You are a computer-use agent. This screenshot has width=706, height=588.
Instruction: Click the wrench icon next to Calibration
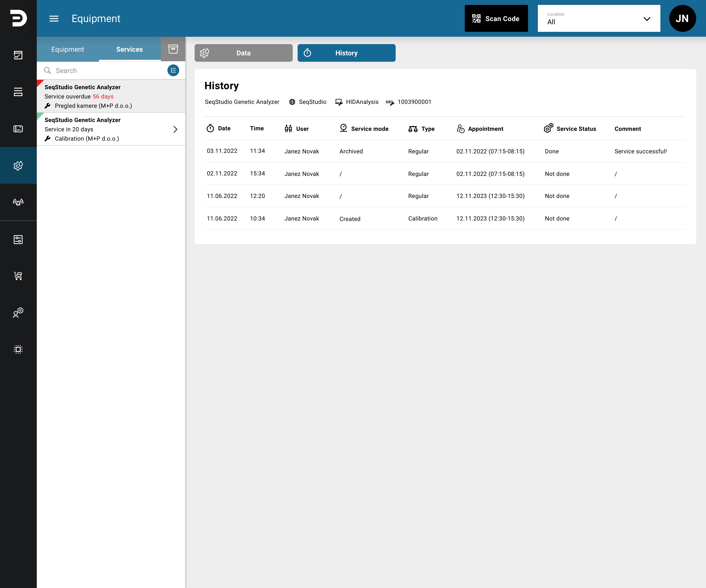[x=48, y=139]
